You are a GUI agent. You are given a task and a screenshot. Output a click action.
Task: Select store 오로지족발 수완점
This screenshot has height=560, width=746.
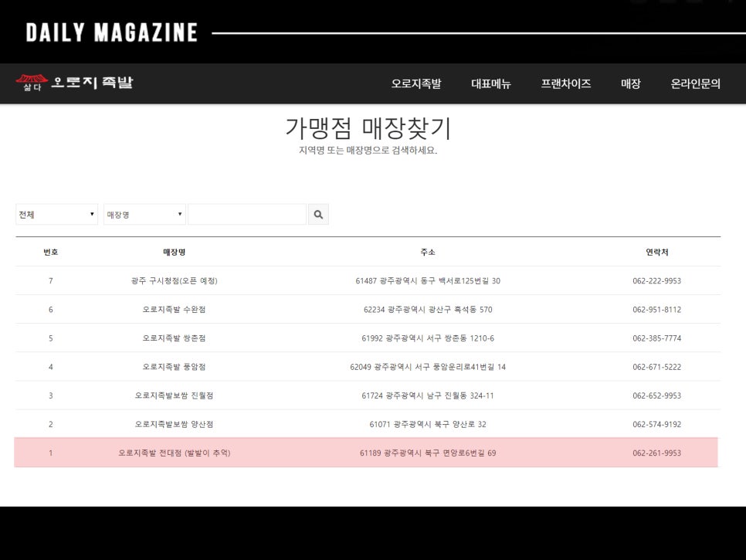click(x=174, y=309)
